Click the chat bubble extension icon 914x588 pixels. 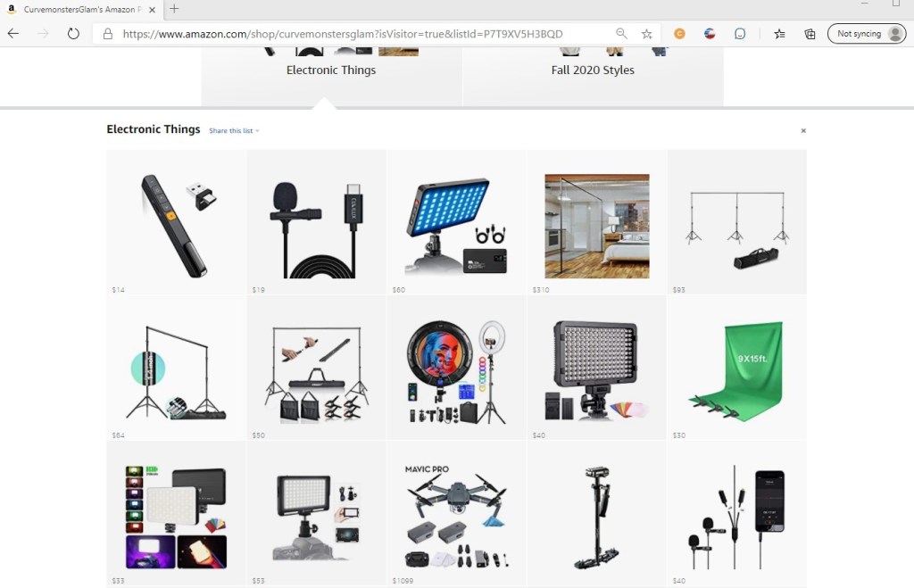pyautogui.click(x=740, y=34)
